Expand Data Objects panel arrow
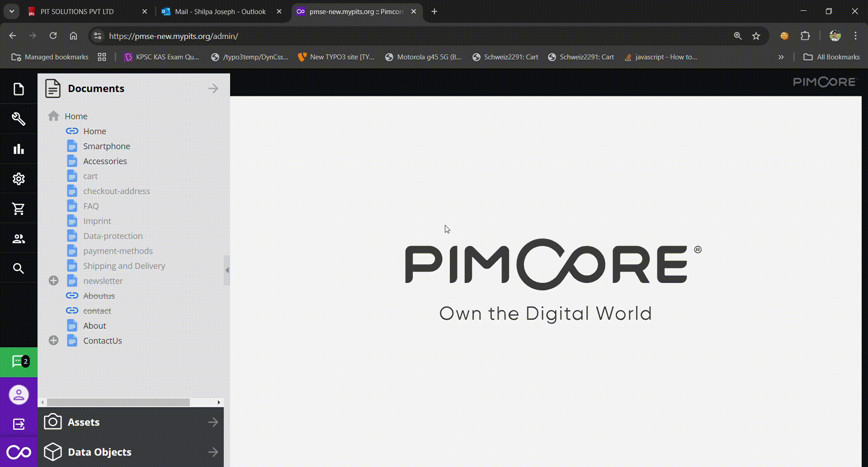 pos(213,452)
